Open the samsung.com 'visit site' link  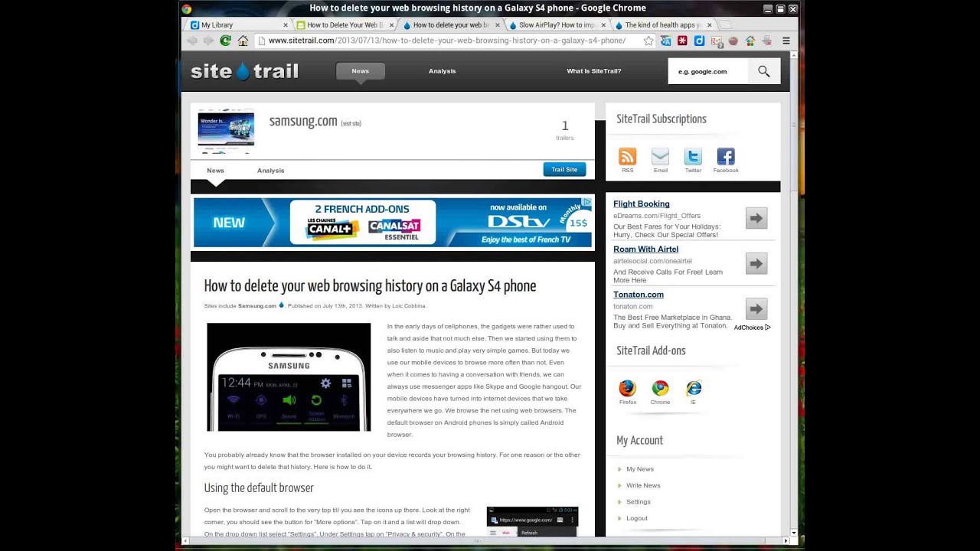coord(351,123)
